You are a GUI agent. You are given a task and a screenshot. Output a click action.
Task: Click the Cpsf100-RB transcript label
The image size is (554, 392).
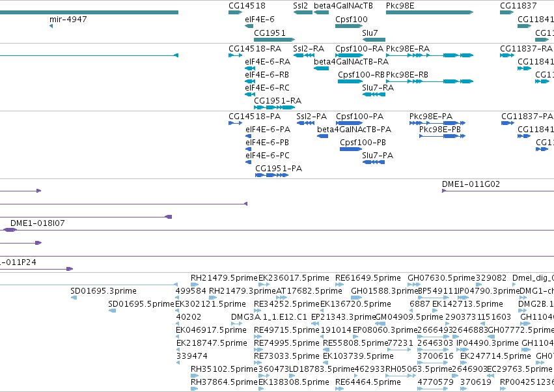(x=361, y=75)
